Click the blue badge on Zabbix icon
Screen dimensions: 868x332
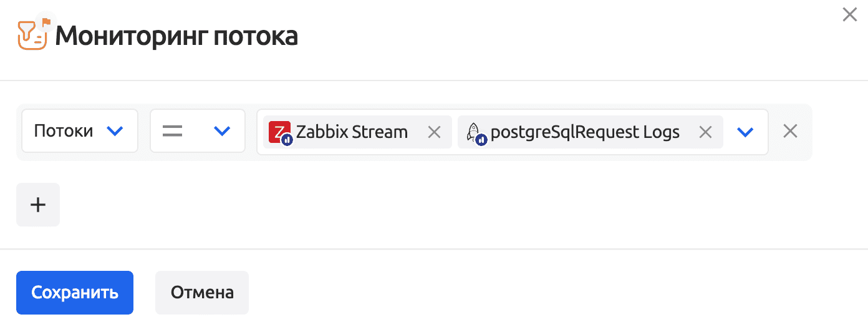point(287,140)
